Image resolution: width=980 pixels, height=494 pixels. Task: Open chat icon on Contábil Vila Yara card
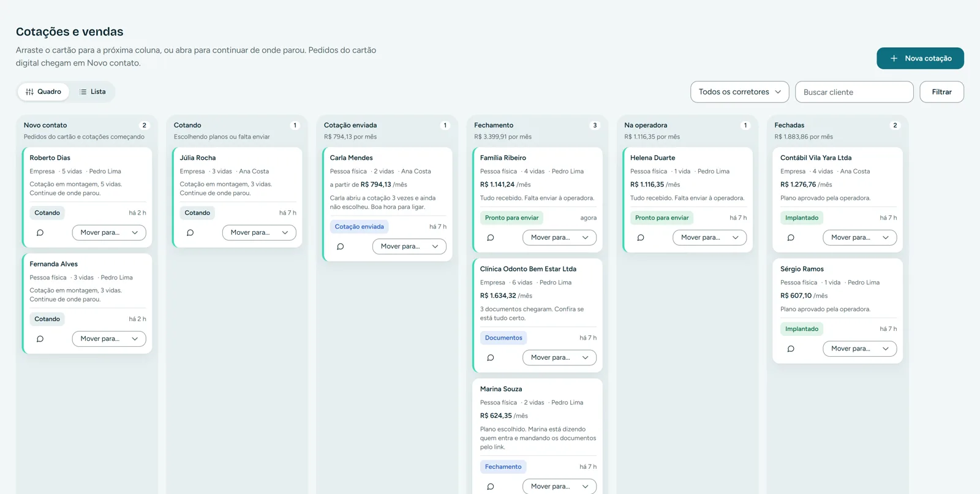pyautogui.click(x=790, y=238)
